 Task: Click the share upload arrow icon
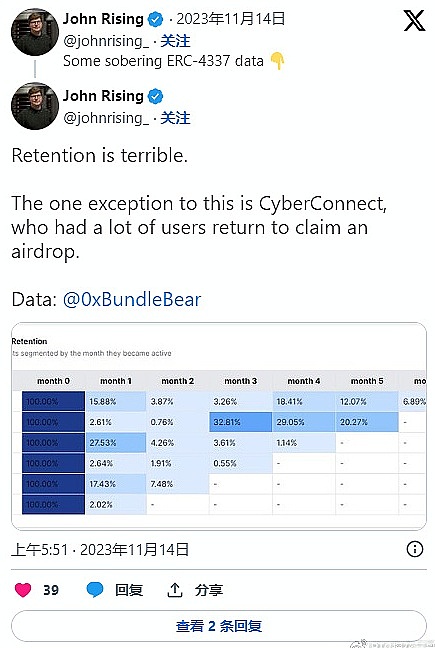point(175,590)
